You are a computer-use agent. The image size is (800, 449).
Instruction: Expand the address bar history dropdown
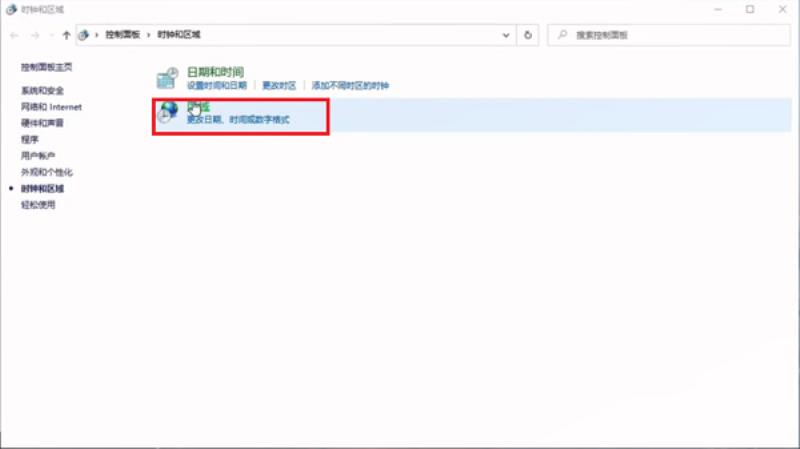(x=506, y=35)
